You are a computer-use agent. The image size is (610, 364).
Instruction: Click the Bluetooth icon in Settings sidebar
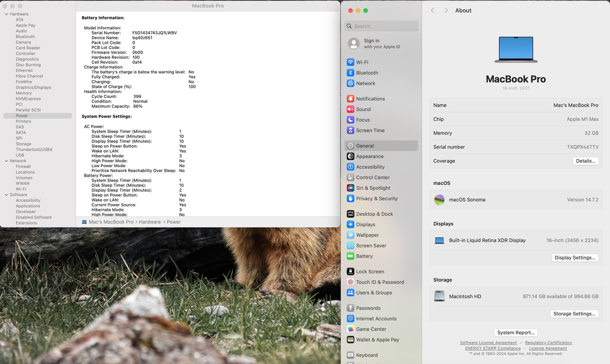coord(350,73)
